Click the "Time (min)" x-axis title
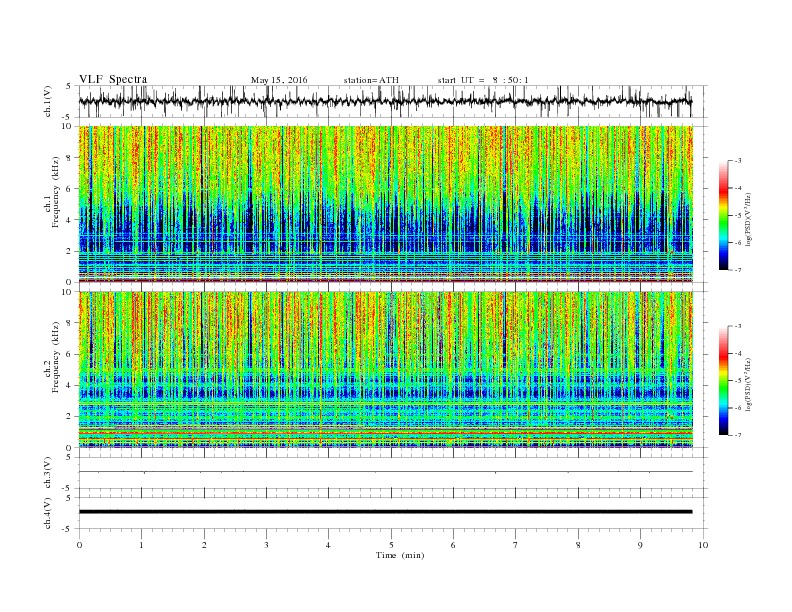The height and width of the screenshot is (612, 792). [400, 555]
